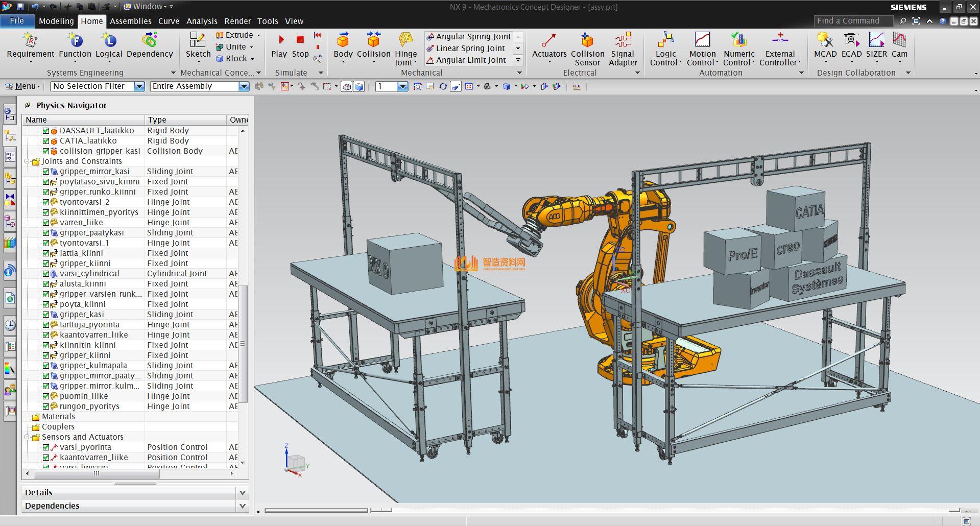The height and width of the screenshot is (526, 980).
Task: Click the Physics Navigator horizontal scrollbar
Action: point(96,473)
